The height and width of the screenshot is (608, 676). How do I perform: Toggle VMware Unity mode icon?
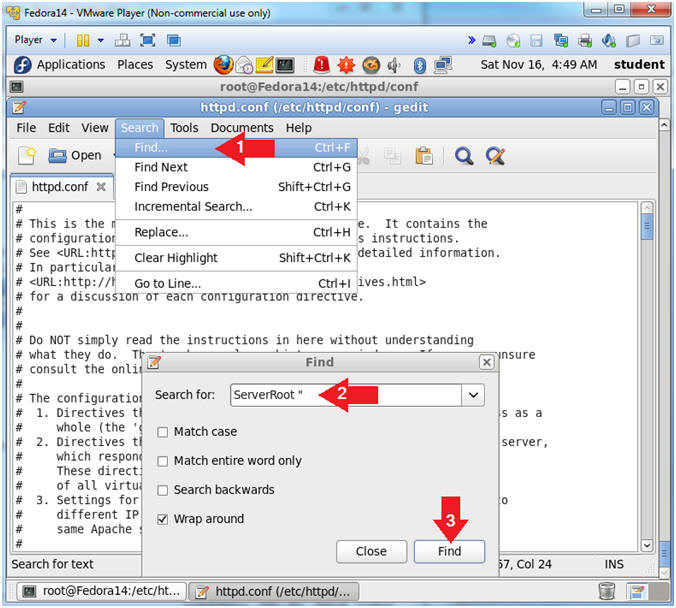[x=174, y=41]
